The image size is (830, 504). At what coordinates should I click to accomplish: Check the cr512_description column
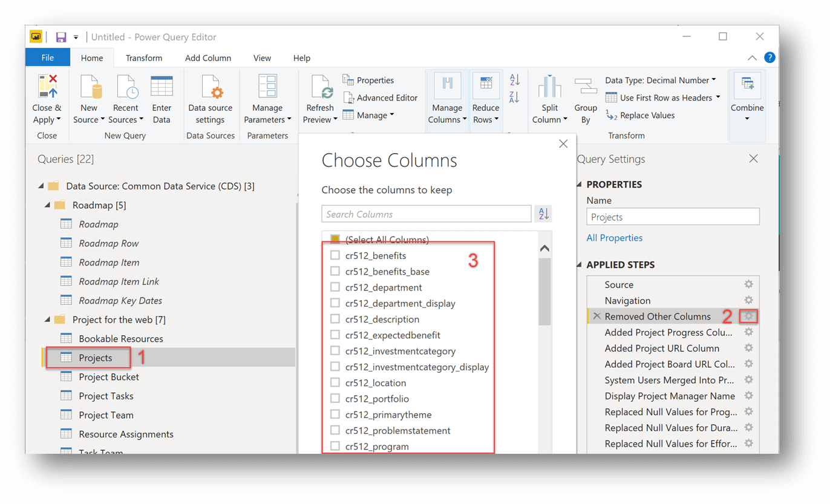click(x=335, y=319)
